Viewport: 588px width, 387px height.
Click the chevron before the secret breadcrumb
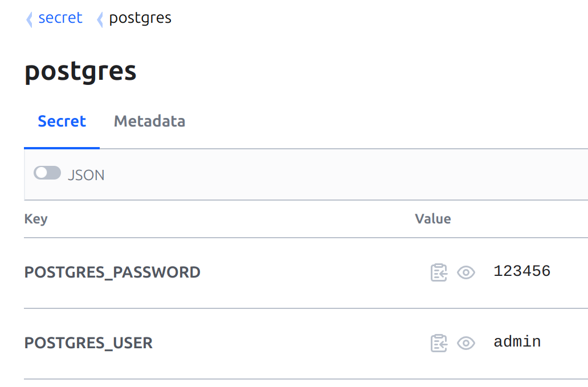point(29,19)
